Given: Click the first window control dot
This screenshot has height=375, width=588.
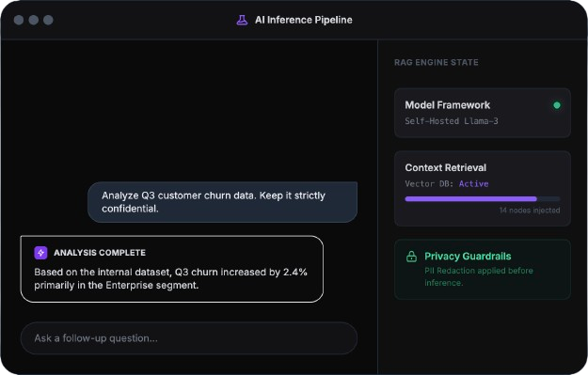Looking at the screenshot, I should click(19, 20).
